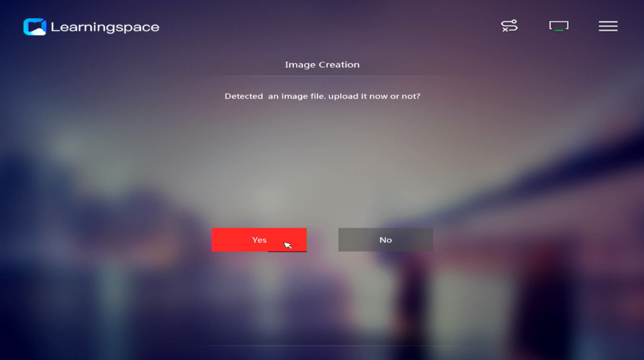Click the Learningspace logo icon

pos(34,27)
